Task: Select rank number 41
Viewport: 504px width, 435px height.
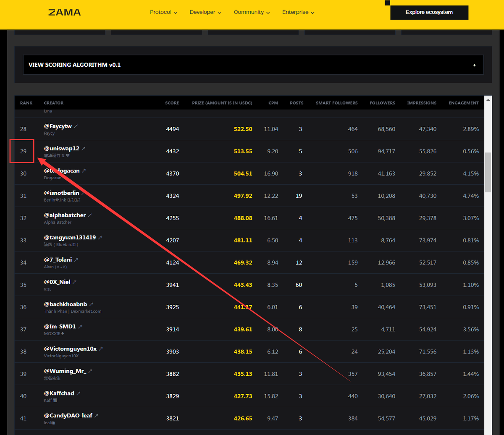Action: coord(23,418)
